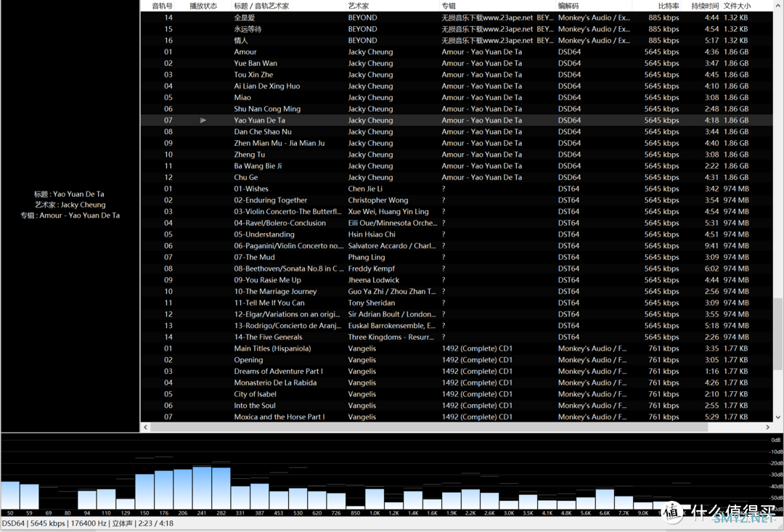Sort by the 艺术家 column header
784x532 pixels.
[358, 6]
